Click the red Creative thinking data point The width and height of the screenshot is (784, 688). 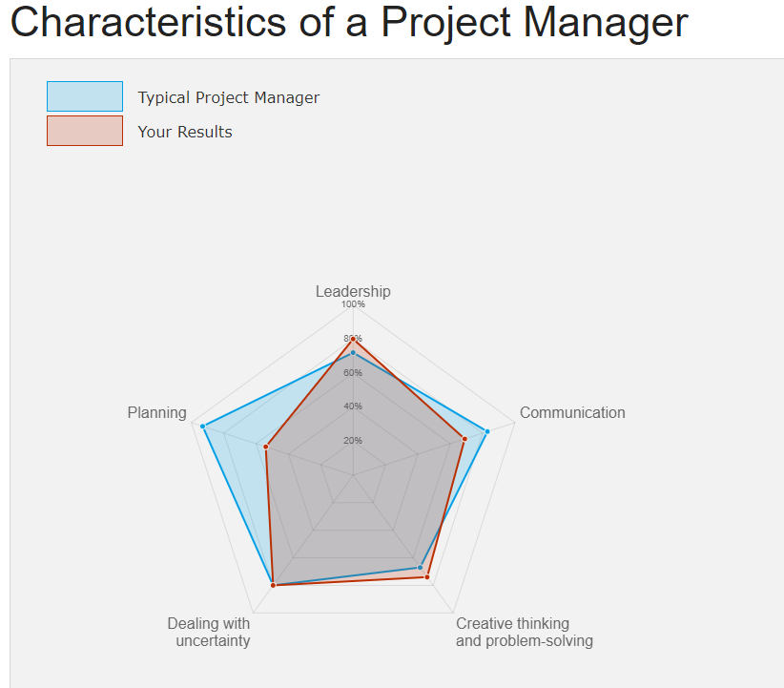pyautogui.click(x=427, y=577)
